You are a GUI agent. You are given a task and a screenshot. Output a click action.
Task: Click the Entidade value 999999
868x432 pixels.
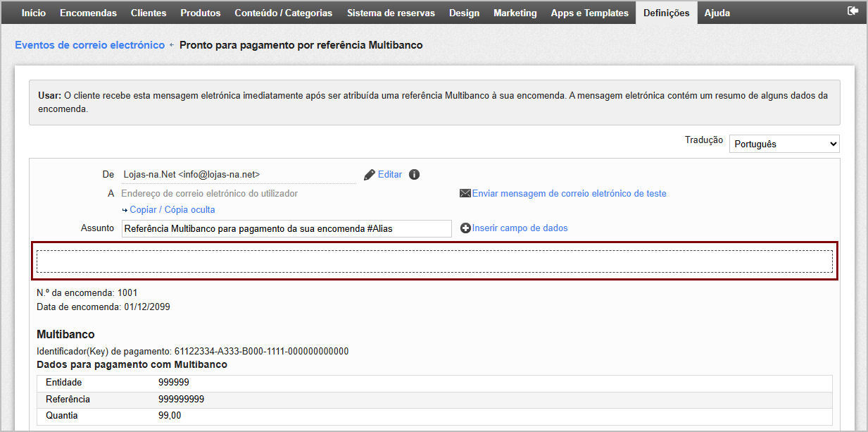[174, 383]
